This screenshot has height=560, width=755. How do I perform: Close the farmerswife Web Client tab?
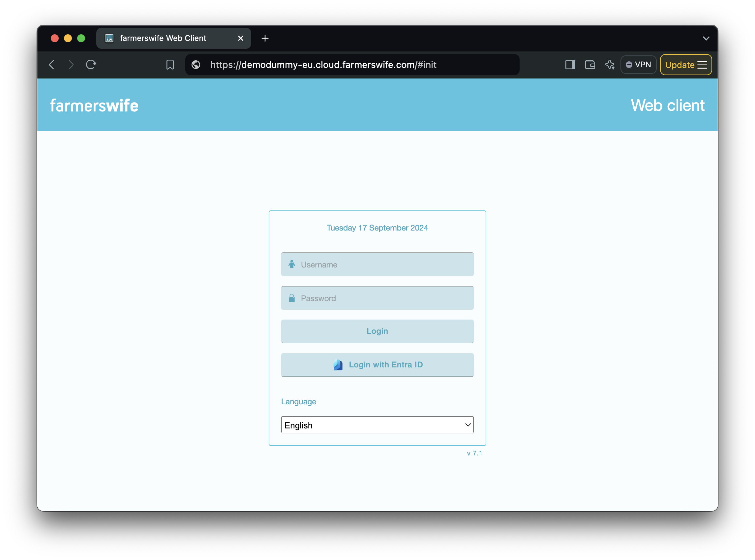pyautogui.click(x=241, y=38)
